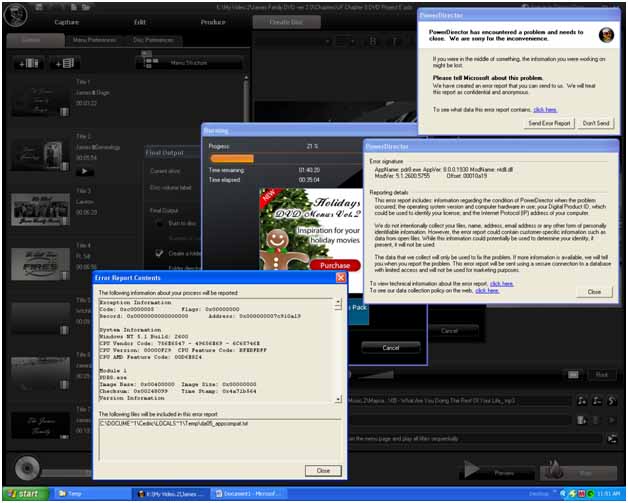The width and height of the screenshot is (628, 503).
Task: Open the Temp folder taskbar item
Action: tap(91, 494)
